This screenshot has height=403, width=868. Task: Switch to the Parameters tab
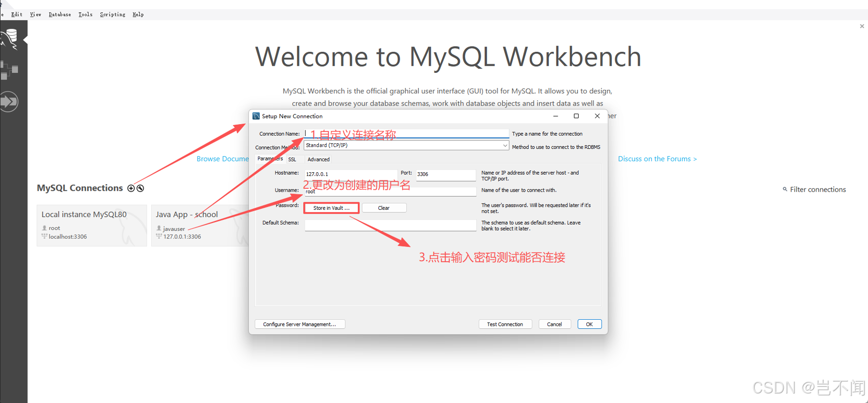pyautogui.click(x=270, y=159)
